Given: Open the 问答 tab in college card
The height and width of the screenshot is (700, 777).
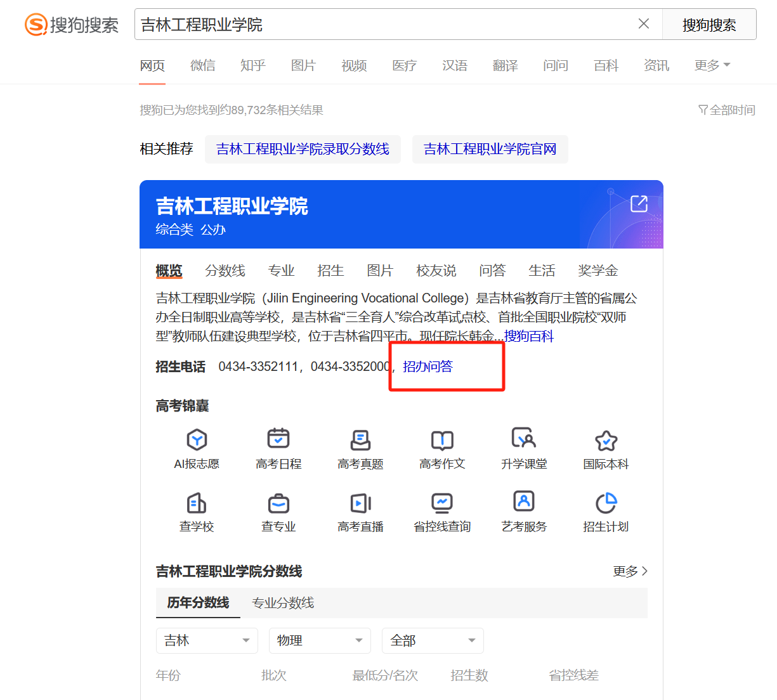Looking at the screenshot, I should click(492, 271).
